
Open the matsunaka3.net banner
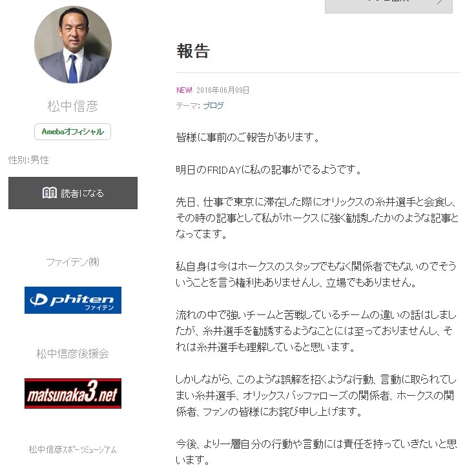(x=73, y=394)
